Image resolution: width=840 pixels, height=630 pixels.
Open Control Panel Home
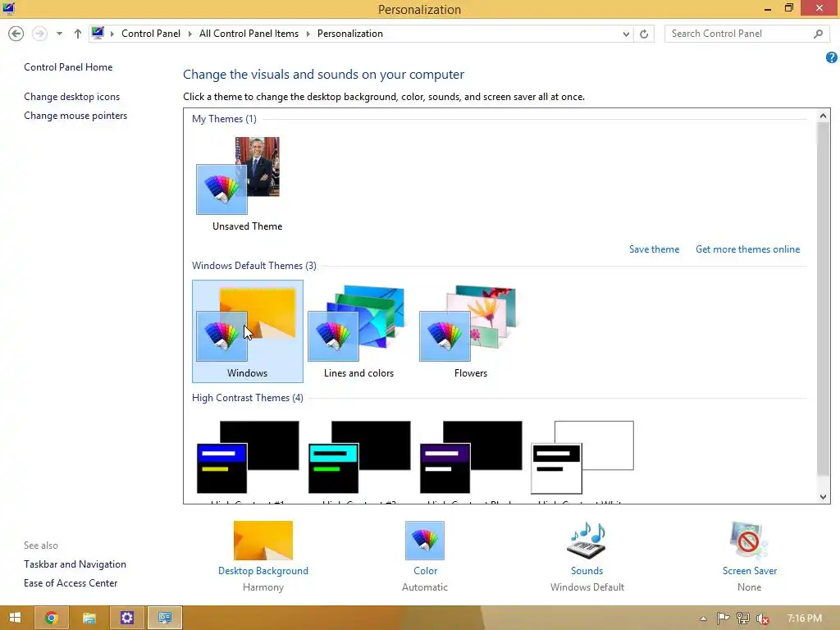click(68, 67)
